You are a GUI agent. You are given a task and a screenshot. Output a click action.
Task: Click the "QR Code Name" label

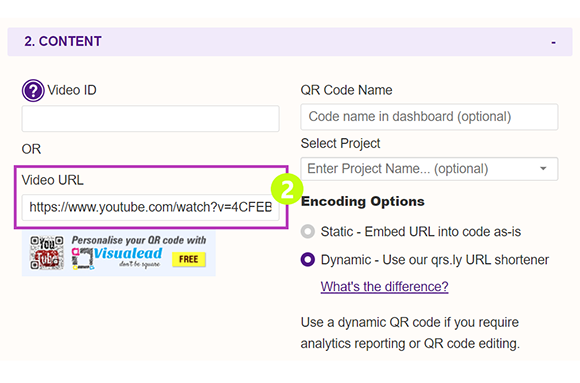(x=346, y=90)
